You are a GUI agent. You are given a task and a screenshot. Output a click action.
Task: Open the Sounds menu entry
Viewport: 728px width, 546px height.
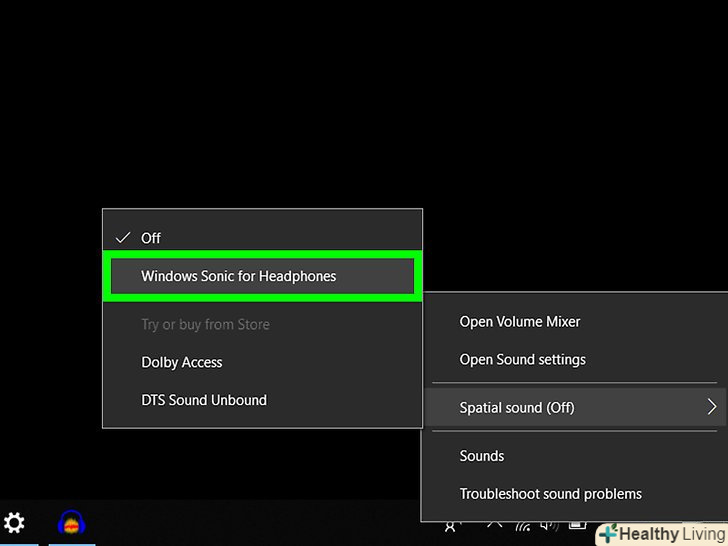click(x=575, y=456)
